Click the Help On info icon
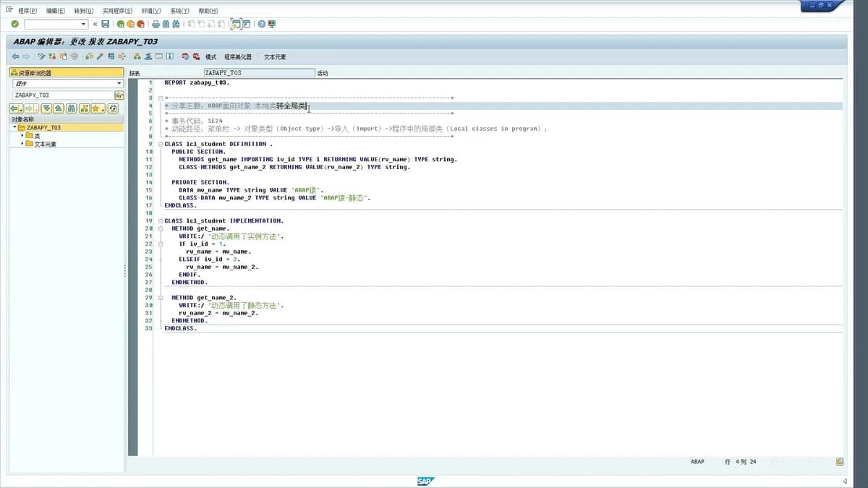The height and width of the screenshot is (488, 868). (x=169, y=56)
